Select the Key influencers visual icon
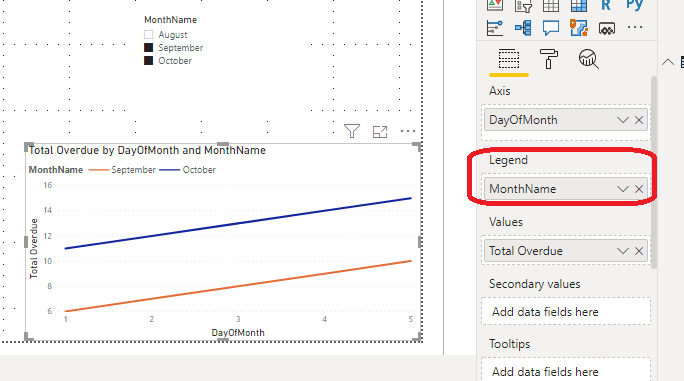684x381 pixels. click(x=495, y=28)
